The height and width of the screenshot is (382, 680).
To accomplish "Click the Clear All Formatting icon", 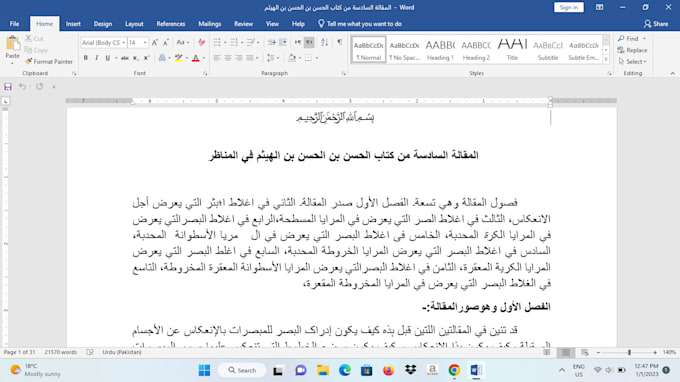I will coord(201,42).
